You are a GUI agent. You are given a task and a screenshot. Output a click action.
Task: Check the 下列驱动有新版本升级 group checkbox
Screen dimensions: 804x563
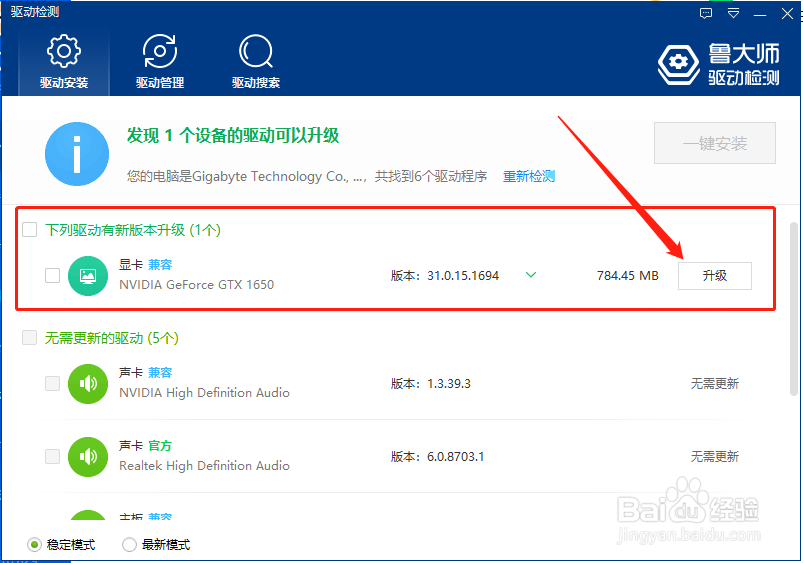tap(30, 230)
